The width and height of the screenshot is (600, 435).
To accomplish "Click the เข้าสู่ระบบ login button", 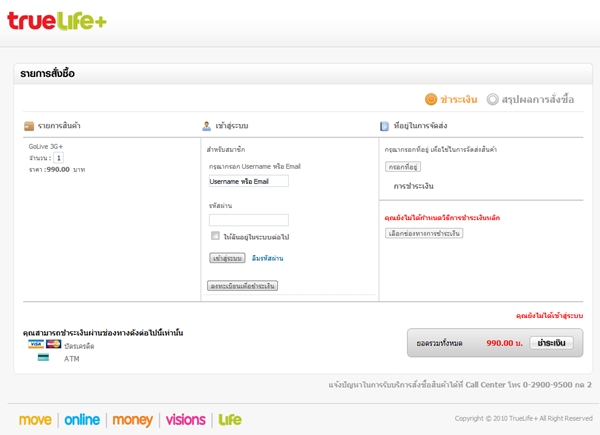I will click(x=227, y=258).
